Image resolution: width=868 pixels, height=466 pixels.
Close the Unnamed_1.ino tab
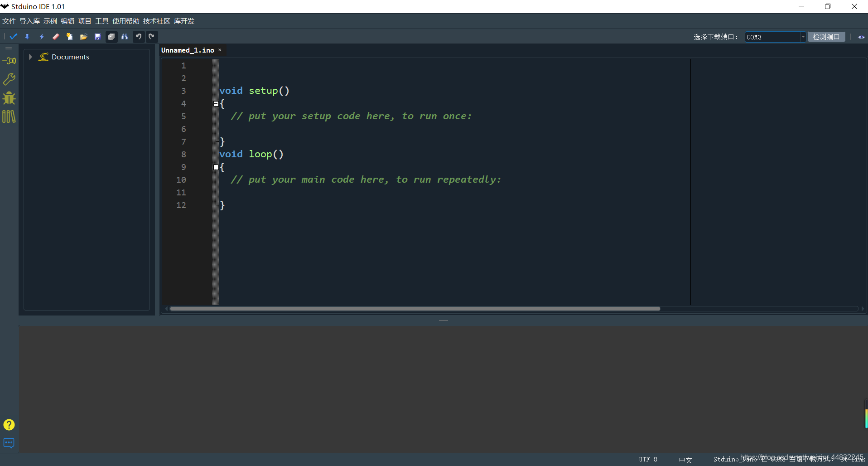click(220, 50)
